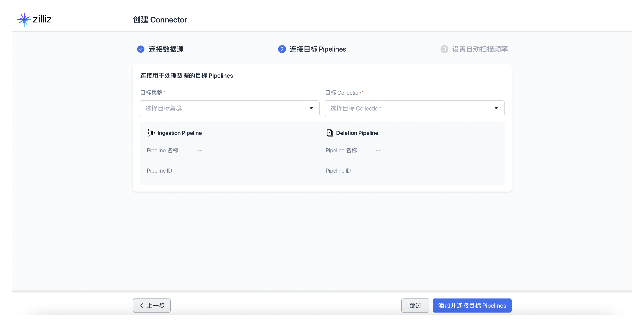The image size is (644, 324).
Task: Click the 目标 Collection dropdown arrow
Action: [496, 109]
